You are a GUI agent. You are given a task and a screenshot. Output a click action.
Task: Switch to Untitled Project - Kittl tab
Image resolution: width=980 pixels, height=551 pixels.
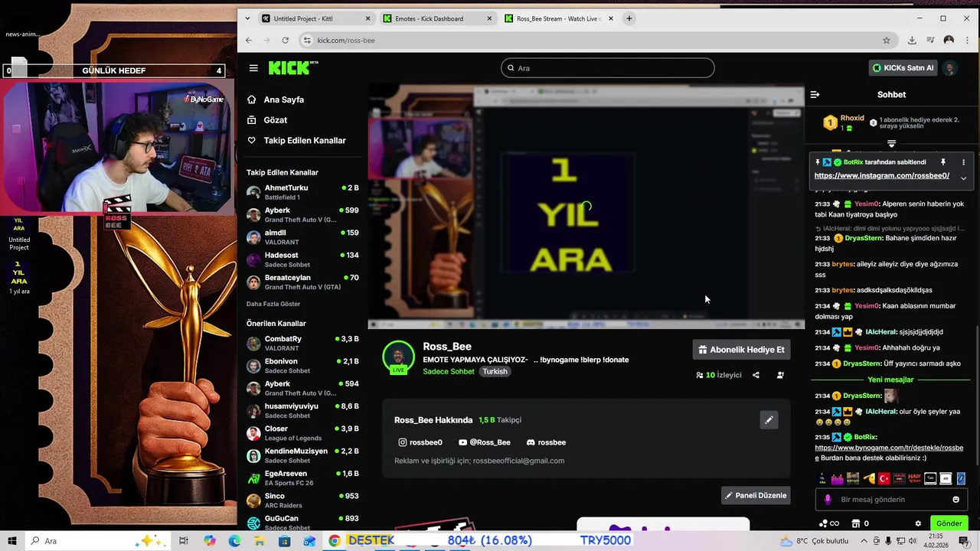pyautogui.click(x=314, y=18)
